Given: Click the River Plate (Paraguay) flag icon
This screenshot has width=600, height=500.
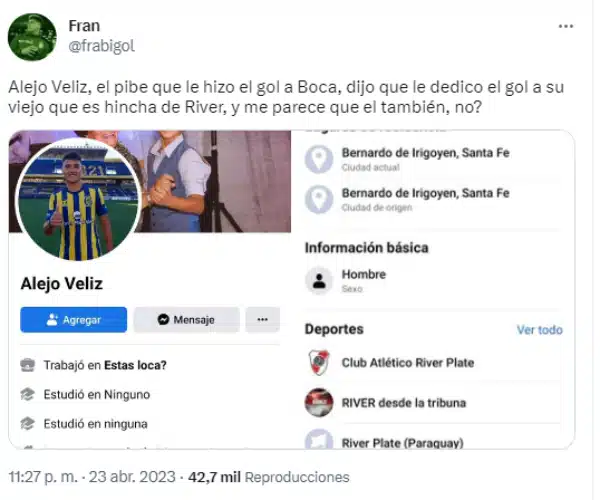Looking at the screenshot, I should (x=319, y=439).
